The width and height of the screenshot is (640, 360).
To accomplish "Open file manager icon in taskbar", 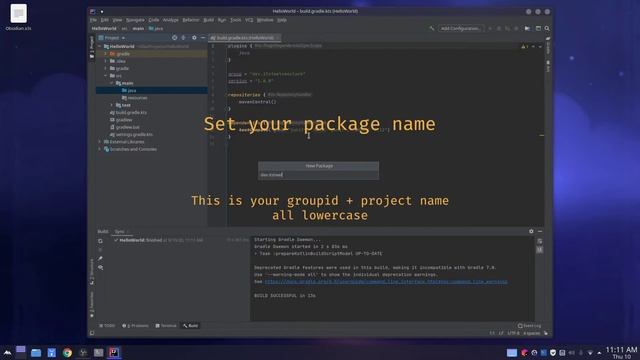I will [x=36, y=352].
